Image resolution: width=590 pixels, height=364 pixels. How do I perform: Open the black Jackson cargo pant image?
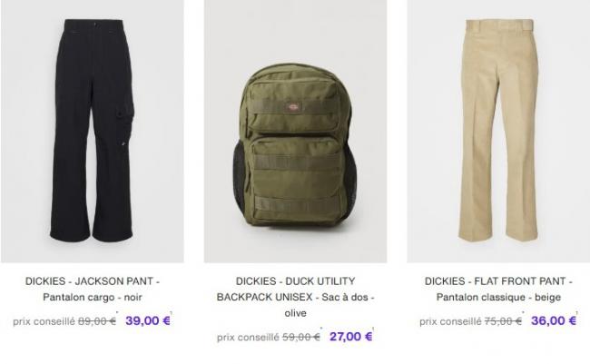[93, 131]
